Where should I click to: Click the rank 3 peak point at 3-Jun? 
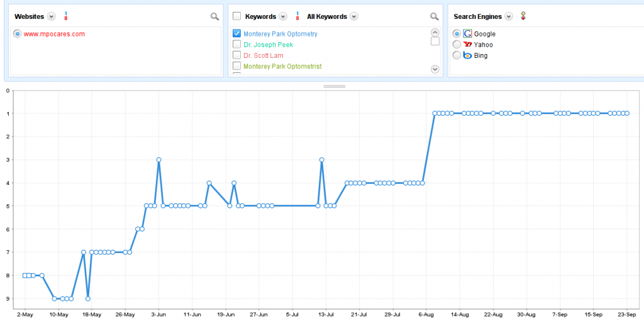(158, 160)
